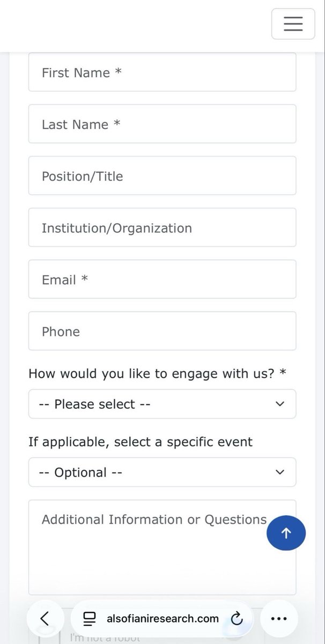Open the hamburger navigation menu
The height and width of the screenshot is (644, 325).
(293, 24)
